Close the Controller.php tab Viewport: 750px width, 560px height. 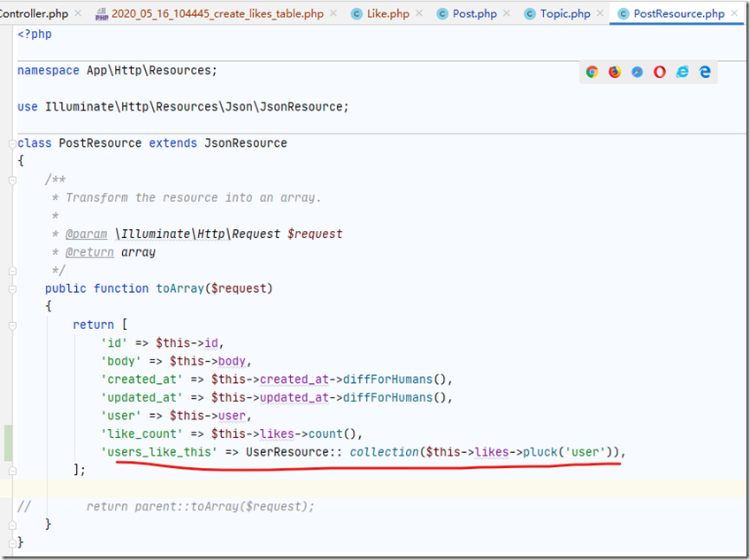click(x=79, y=13)
